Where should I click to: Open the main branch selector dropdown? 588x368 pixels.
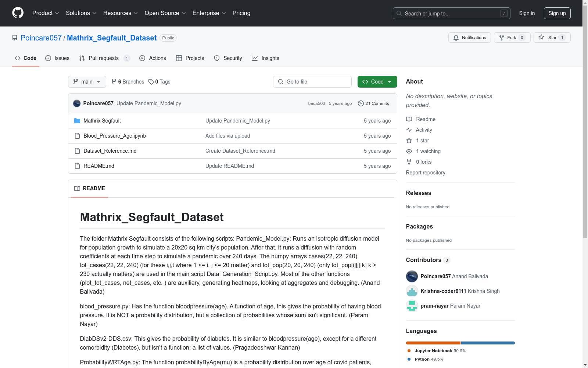[87, 82]
